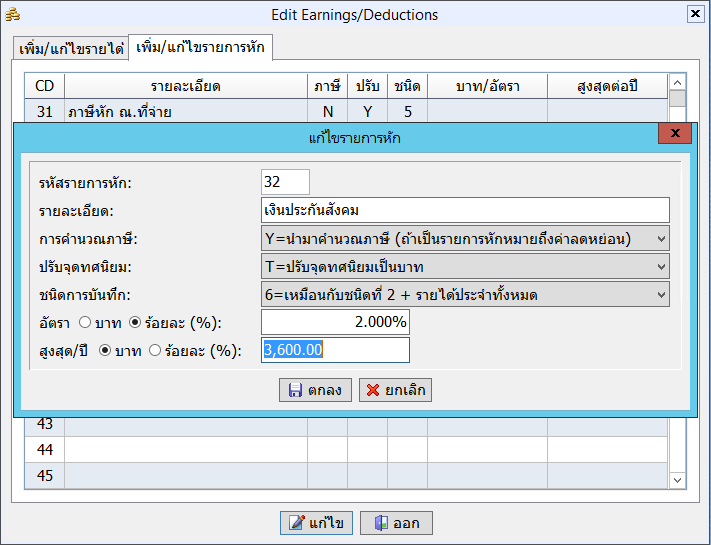Switch to เพิ่ม/แก้ไขรายได้ tab
Viewport: 711px width, 545px height.
(71, 48)
